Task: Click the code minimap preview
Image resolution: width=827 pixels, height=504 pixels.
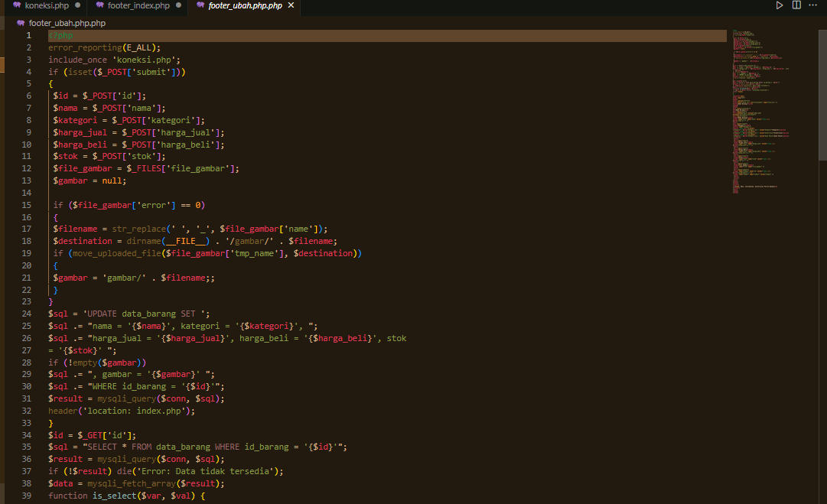Action: 760,112
